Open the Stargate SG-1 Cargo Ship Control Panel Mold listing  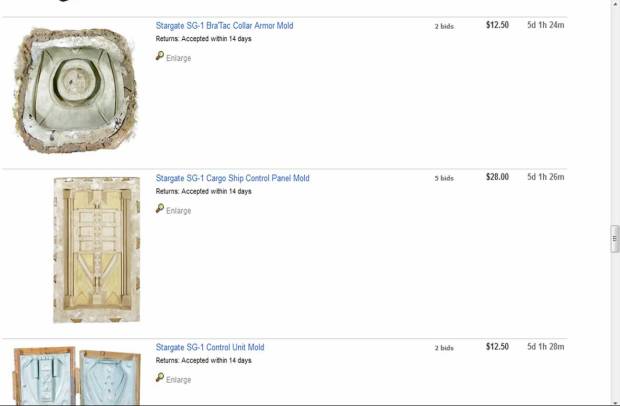232,178
